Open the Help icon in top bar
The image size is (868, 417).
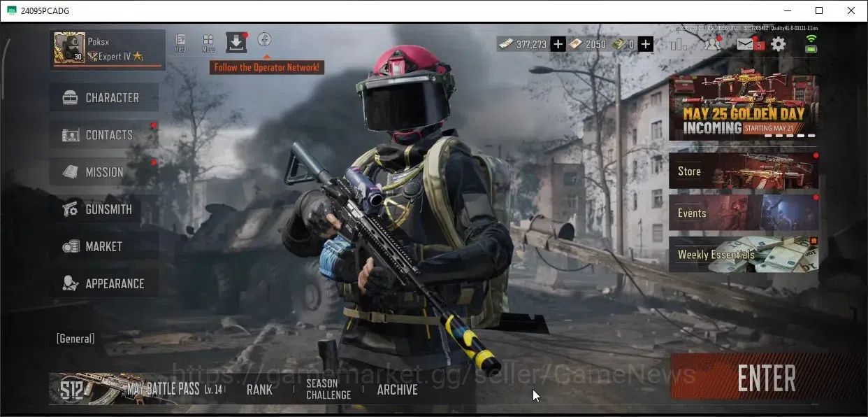pyautogui.click(x=180, y=43)
